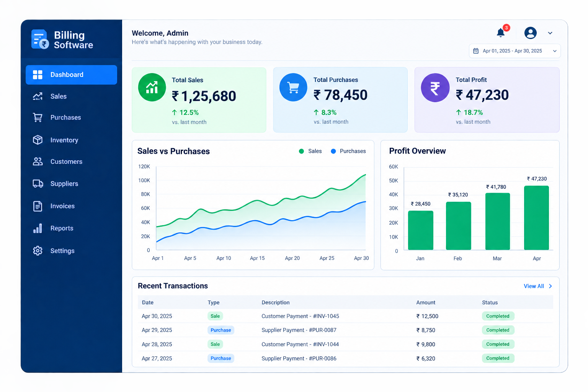Click Completed status for #INV-1045

tap(498, 316)
